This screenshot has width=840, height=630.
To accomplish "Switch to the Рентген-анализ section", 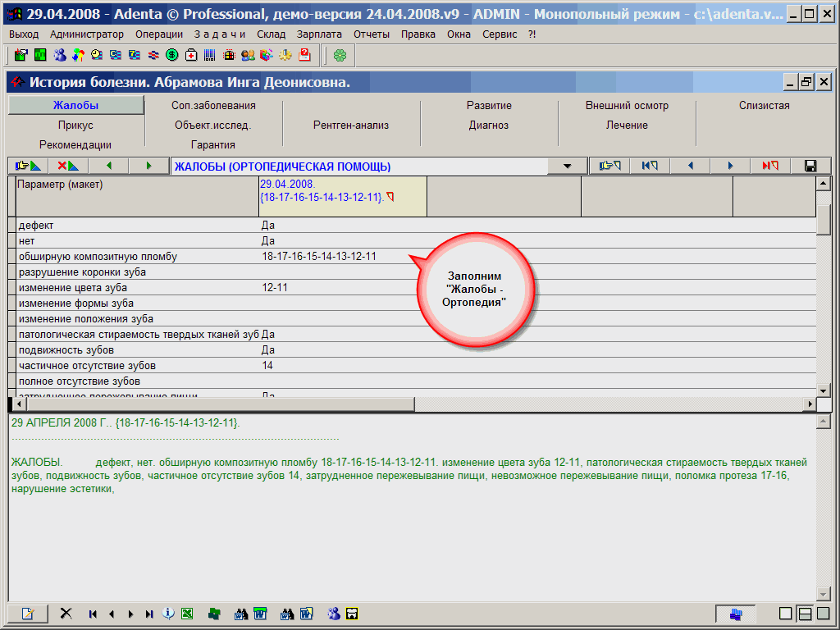I will coord(351,126).
